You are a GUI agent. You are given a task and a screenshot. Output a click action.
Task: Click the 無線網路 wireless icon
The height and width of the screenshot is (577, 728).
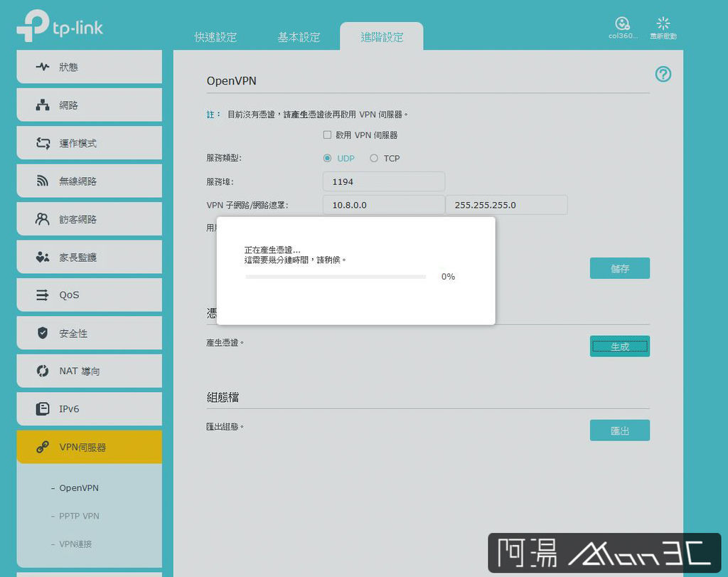pyautogui.click(x=43, y=181)
